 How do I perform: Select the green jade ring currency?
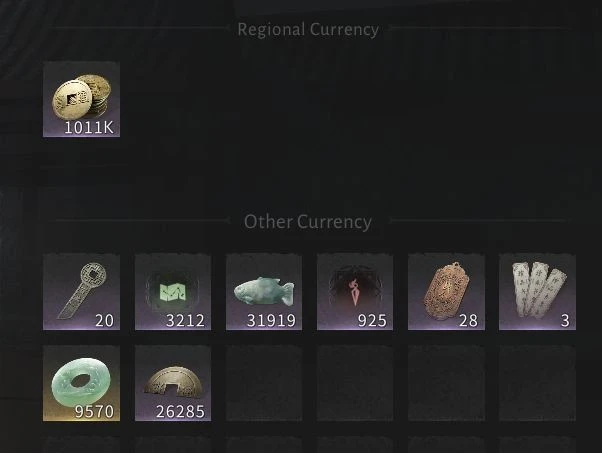81,383
